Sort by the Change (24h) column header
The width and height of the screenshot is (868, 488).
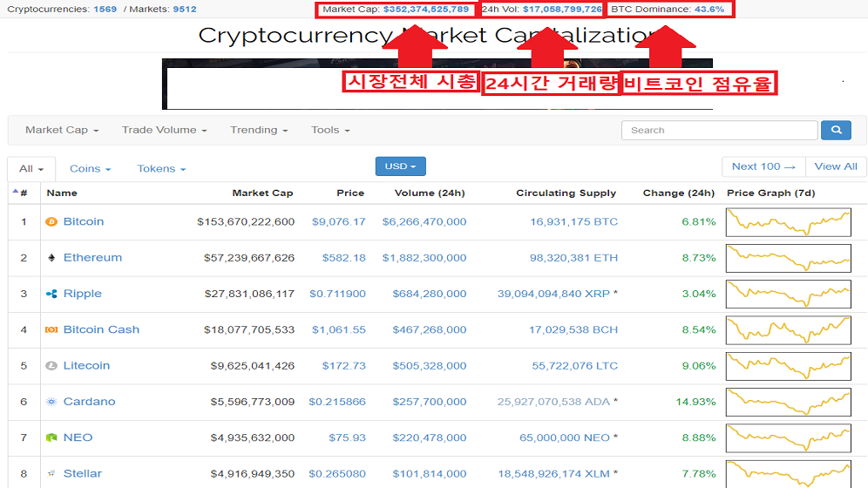click(678, 193)
